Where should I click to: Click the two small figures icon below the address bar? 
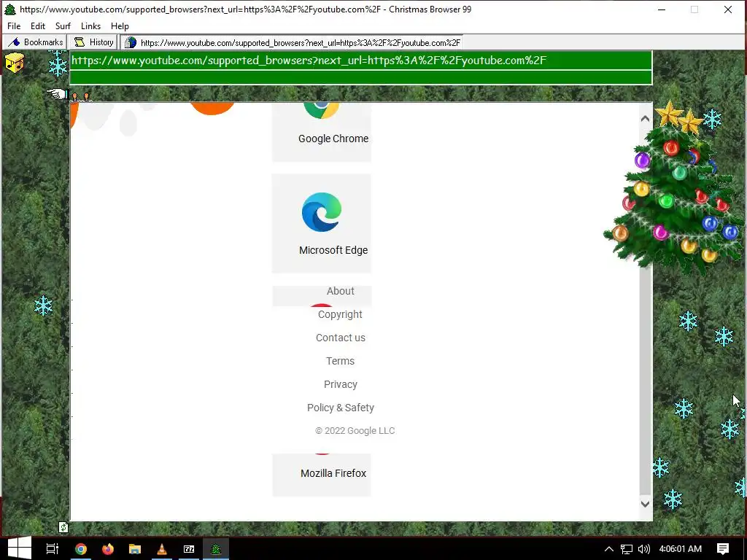80,97
